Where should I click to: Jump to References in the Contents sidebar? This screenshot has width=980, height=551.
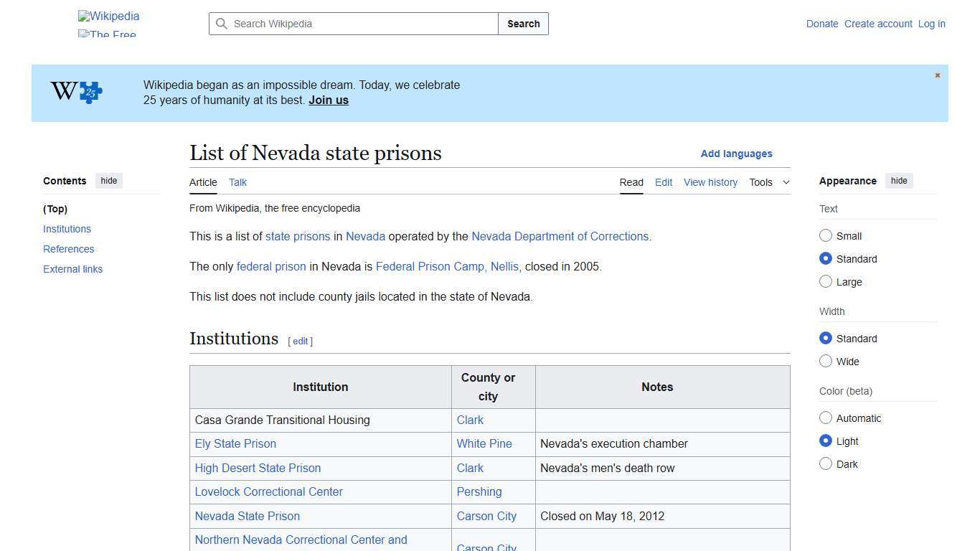[x=68, y=249]
